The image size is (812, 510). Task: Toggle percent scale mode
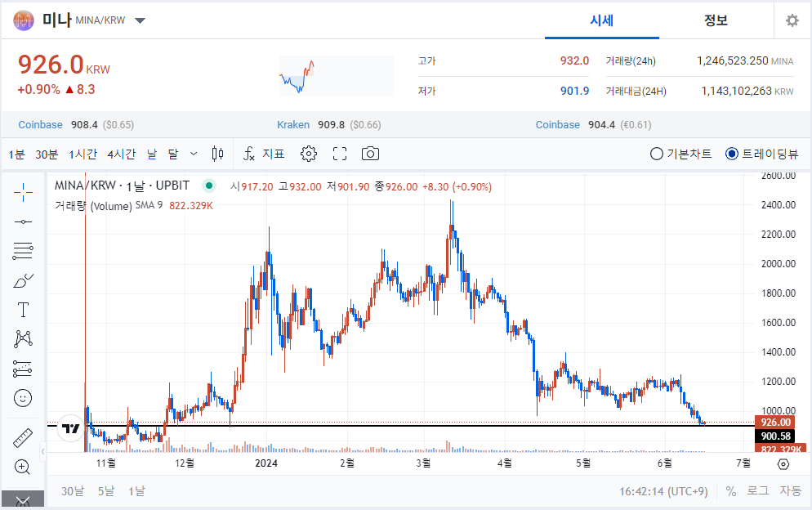pos(730,491)
